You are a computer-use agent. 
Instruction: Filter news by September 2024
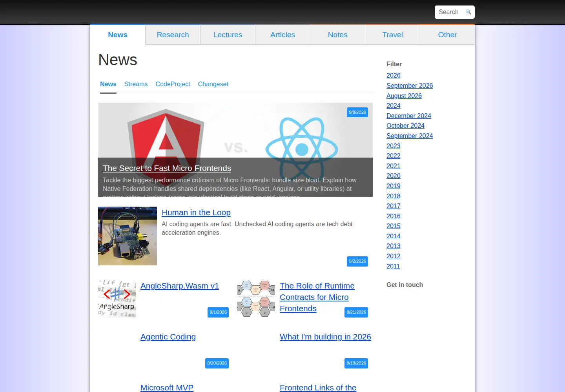coord(410,136)
